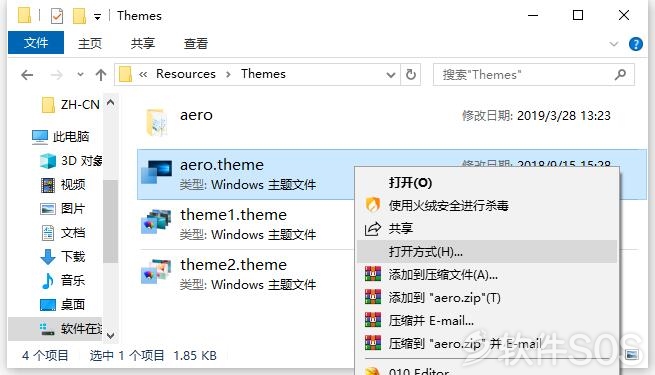This screenshot has width=655, height=375.
Task: Expand the ribbon with the chevron
Action: coord(614,44)
